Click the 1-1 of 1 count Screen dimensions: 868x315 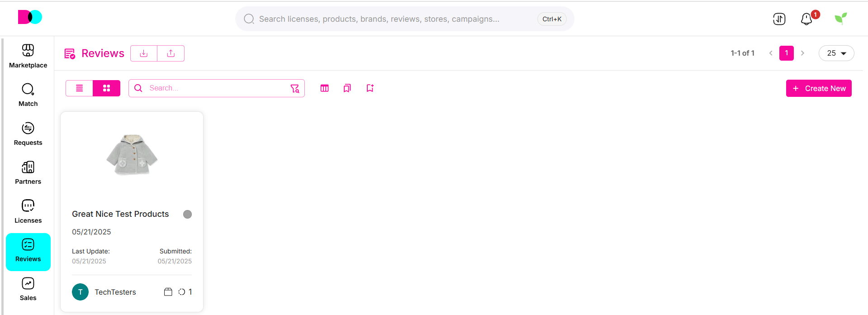point(742,53)
